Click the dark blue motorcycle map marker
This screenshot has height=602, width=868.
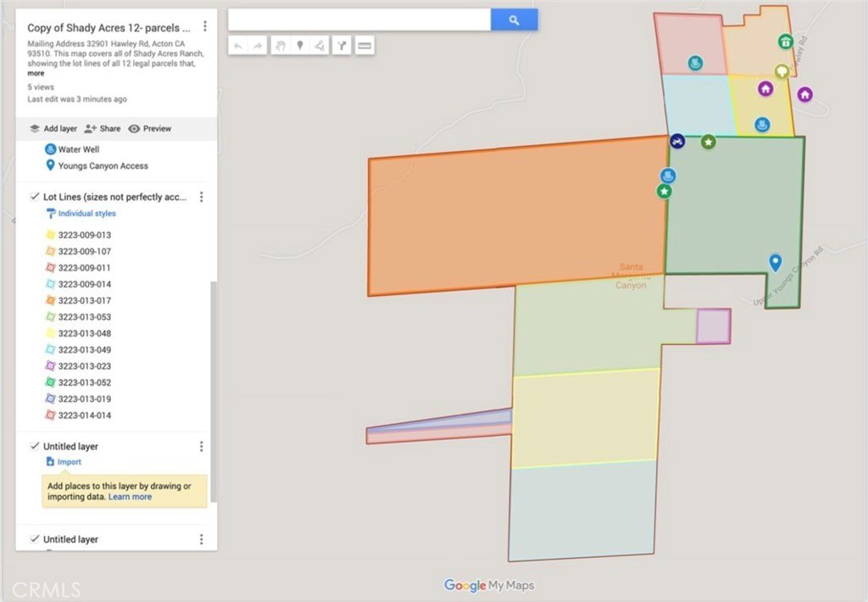[x=677, y=141]
